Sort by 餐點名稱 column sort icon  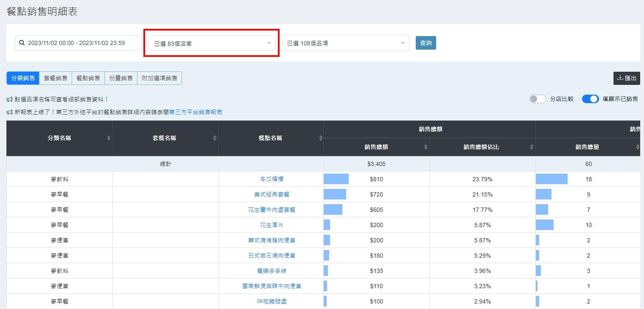click(321, 138)
